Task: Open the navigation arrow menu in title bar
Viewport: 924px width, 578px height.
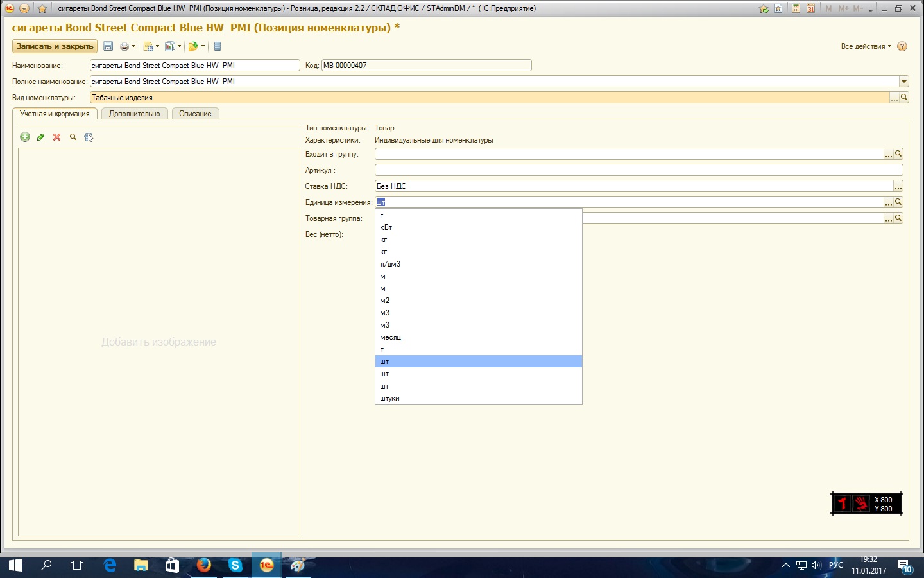Action: pos(24,8)
